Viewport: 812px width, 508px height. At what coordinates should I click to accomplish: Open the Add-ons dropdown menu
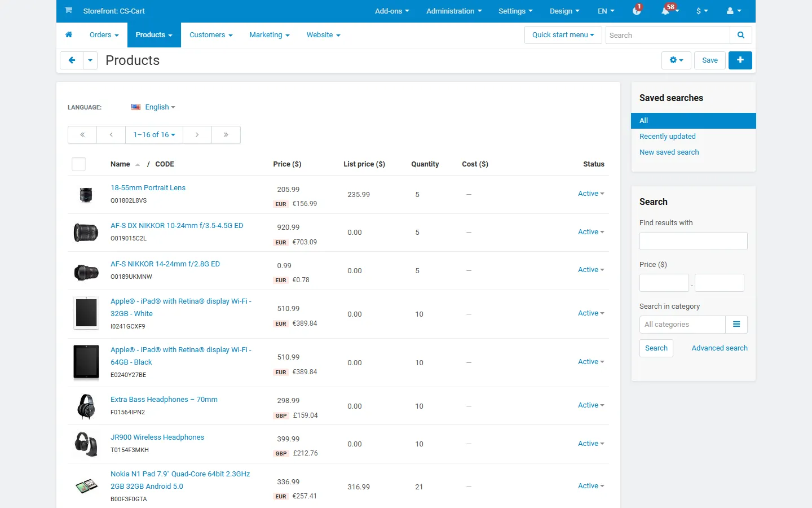coord(392,11)
